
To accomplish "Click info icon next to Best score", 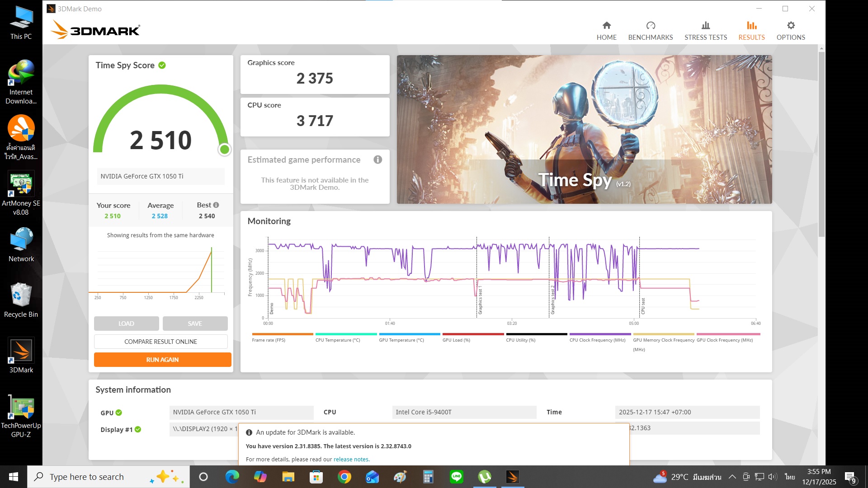I will (x=216, y=205).
